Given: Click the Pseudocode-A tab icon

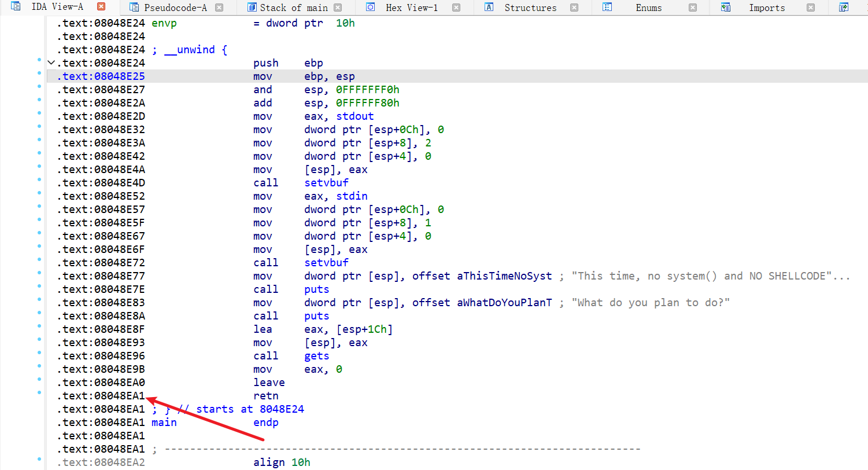Looking at the screenshot, I should click(134, 8).
